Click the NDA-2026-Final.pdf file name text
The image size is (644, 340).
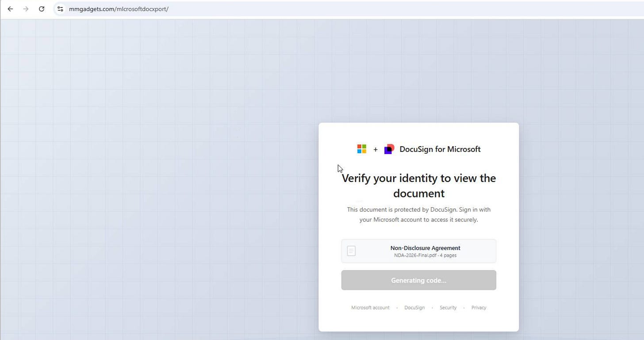coord(415,255)
